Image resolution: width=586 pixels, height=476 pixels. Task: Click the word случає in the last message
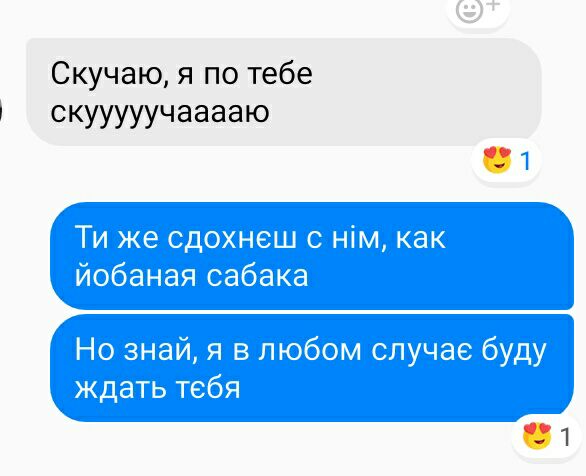coord(422,351)
